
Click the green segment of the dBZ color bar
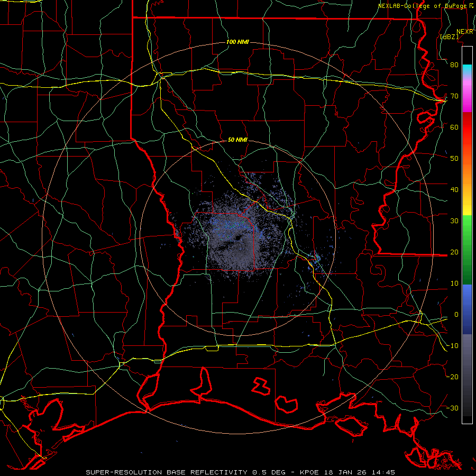click(467, 250)
